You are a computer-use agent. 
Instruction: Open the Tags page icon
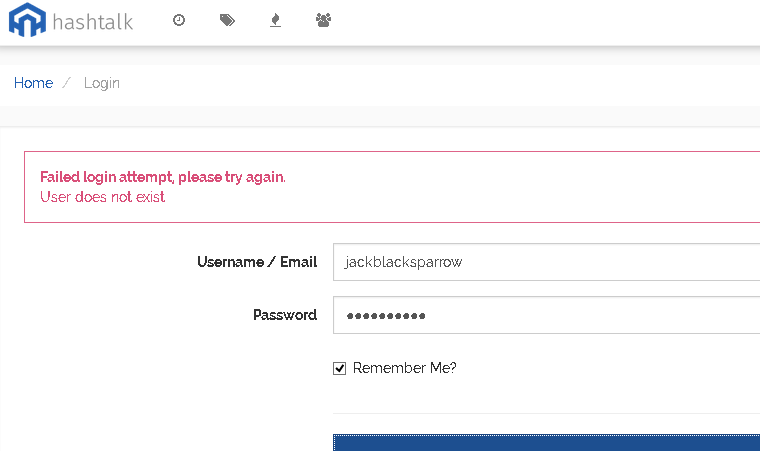click(x=227, y=20)
